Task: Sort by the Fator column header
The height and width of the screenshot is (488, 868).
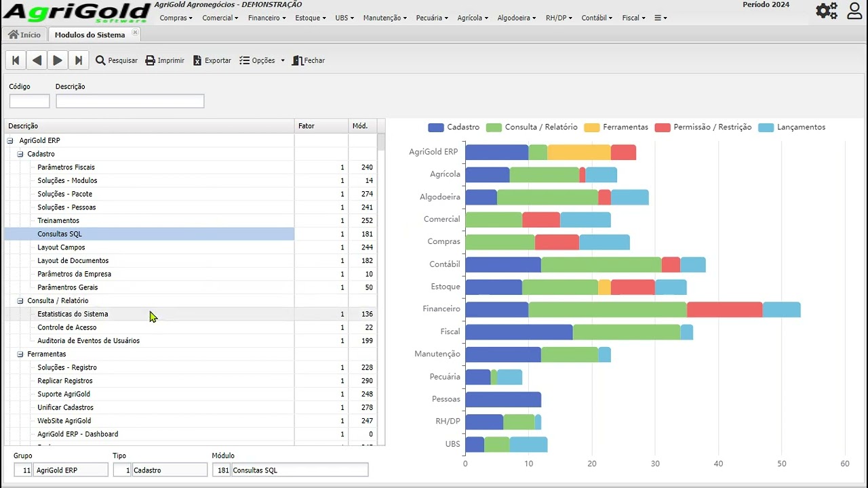Action: tap(321, 126)
